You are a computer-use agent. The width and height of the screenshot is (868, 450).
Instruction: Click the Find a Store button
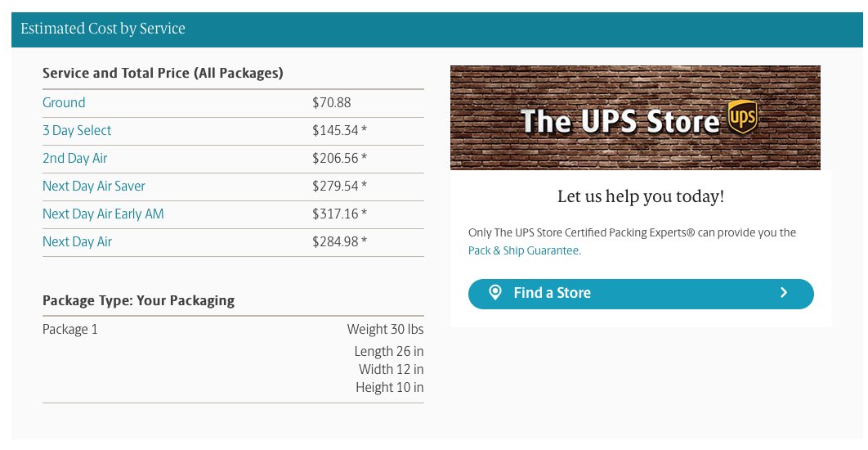[641, 294]
